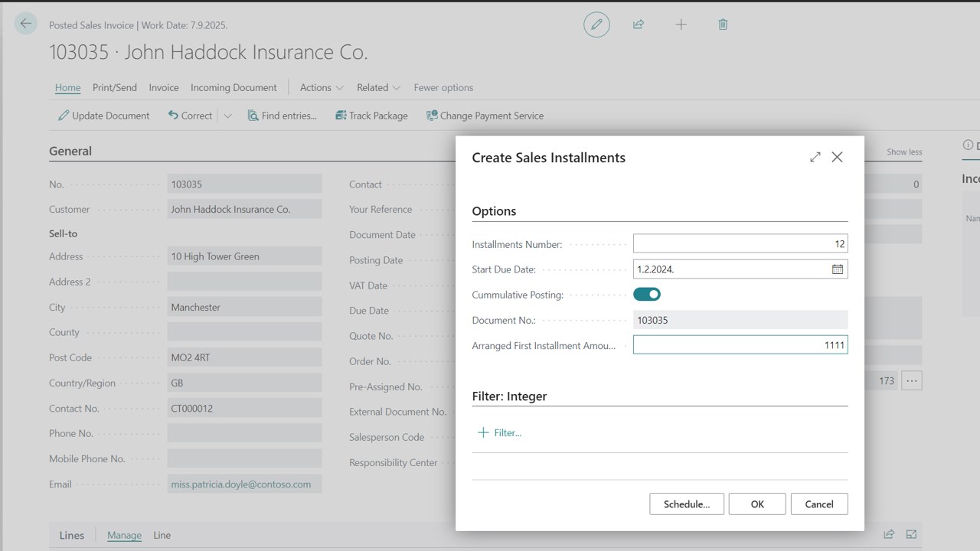Click Update Document in the toolbar
This screenshot has width=980, height=551.
point(104,116)
